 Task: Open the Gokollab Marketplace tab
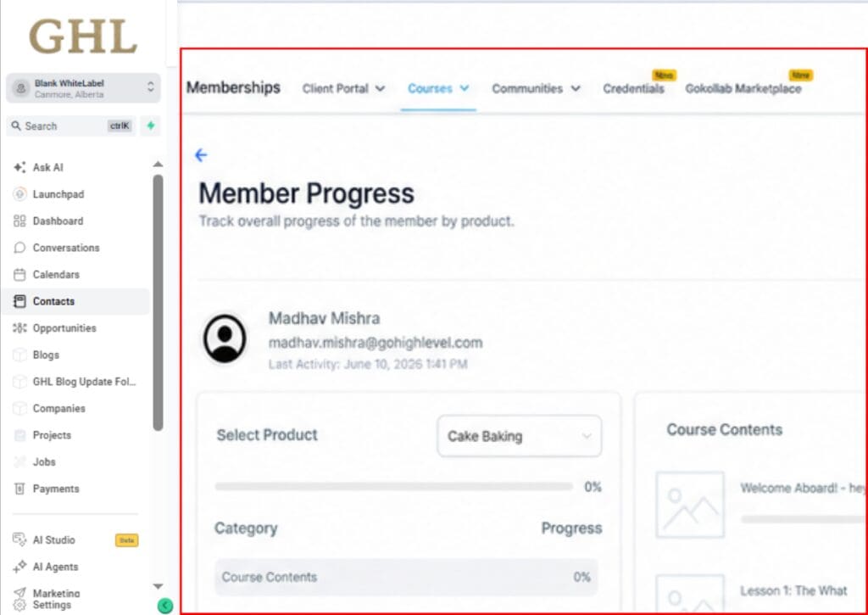[x=743, y=89]
